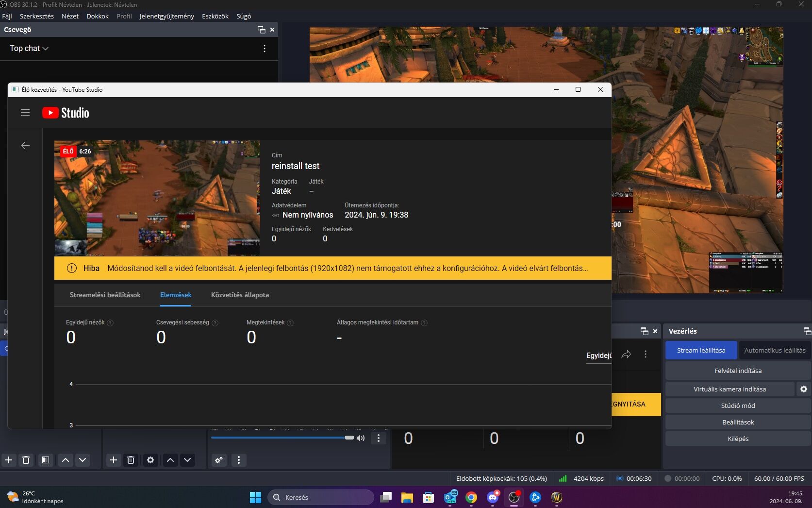Adjust the audio mixer volume slider

[x=282, y=438]
